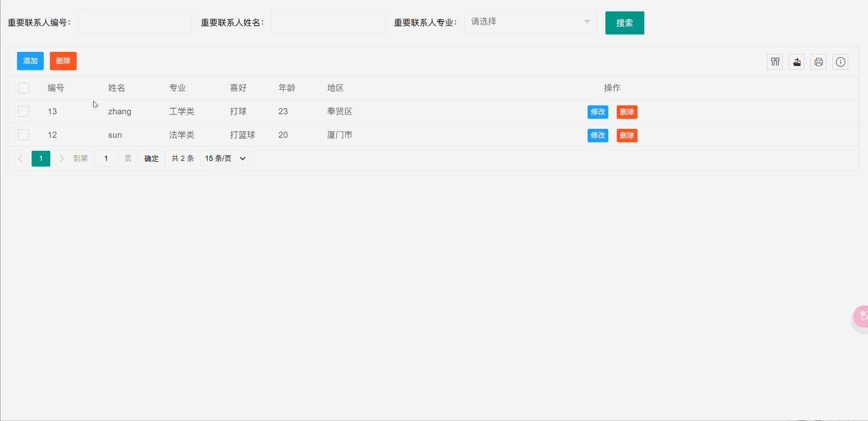
Task: Click the previous page arrow
Action: pyautogui.click(x=20, y=158)
